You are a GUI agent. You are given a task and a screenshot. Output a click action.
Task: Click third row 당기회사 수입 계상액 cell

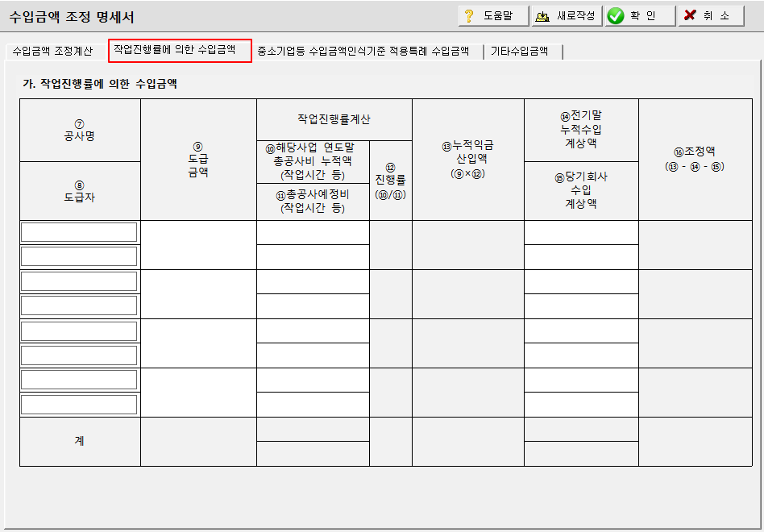(x=581, y=355)
